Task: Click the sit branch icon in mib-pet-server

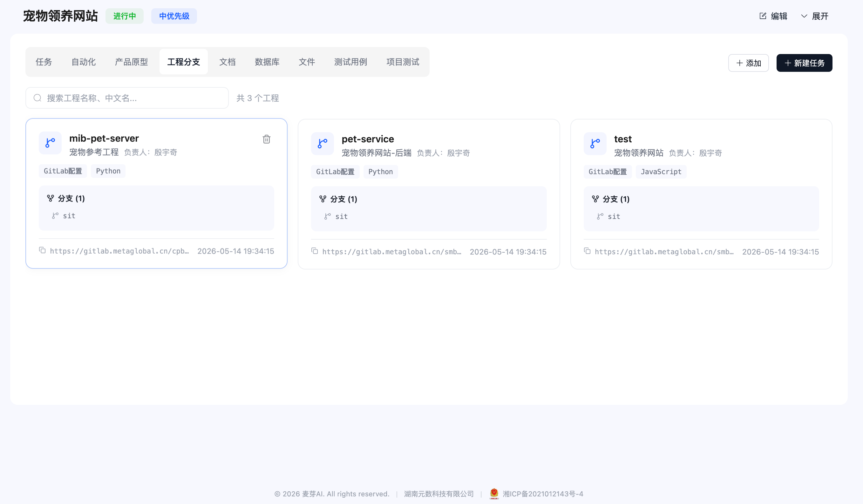Action: point(55,216)
